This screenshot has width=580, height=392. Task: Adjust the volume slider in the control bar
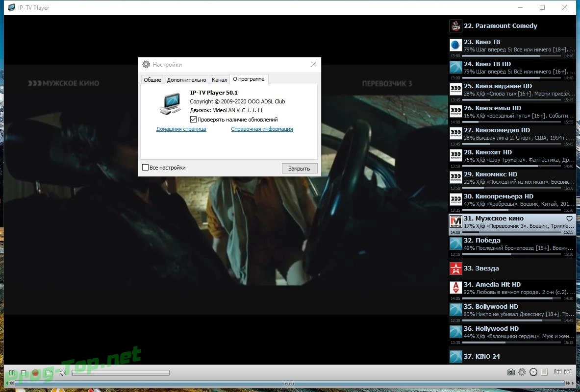click(x=121, y=373)
